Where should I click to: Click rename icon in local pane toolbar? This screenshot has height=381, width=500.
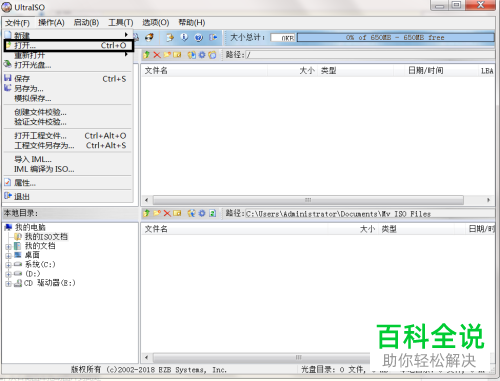[x=177, y=213]
